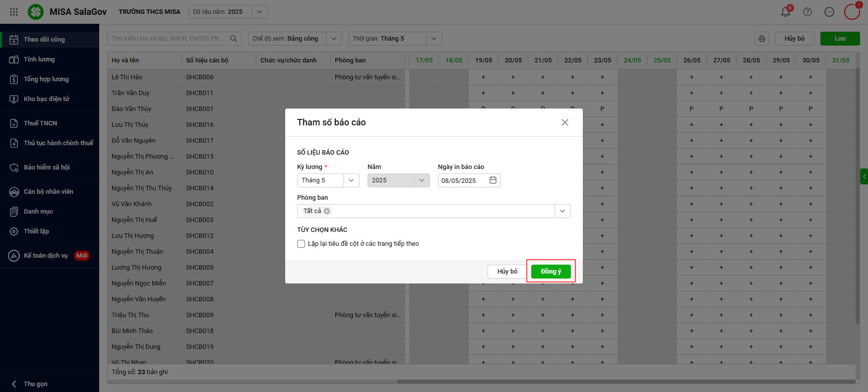The width and height of the screenshot is (868, 392).
Task: Click the search magnifier icon
Action: [x=234, y=39]
